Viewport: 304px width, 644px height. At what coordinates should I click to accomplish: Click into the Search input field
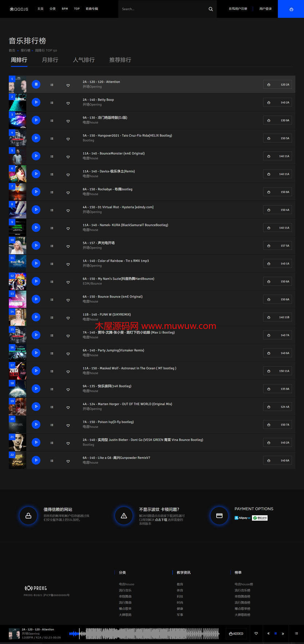pyautogui.click(x=162, y=9)
